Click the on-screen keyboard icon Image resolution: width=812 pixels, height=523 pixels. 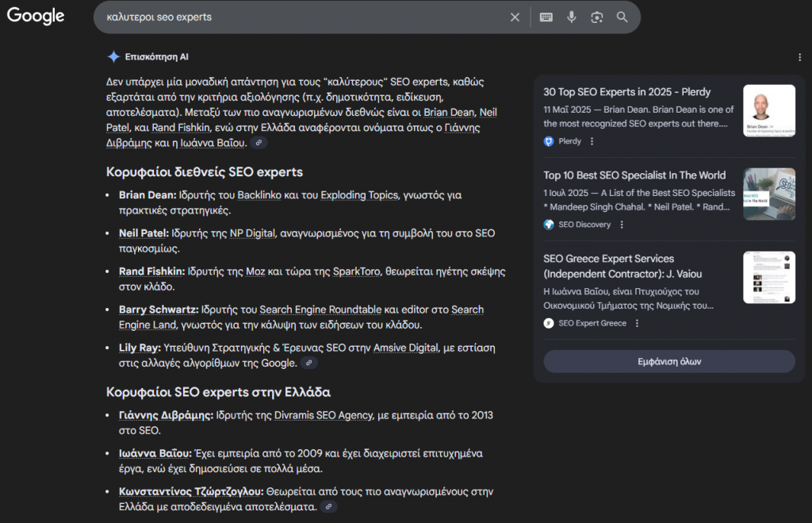[546, 17]
